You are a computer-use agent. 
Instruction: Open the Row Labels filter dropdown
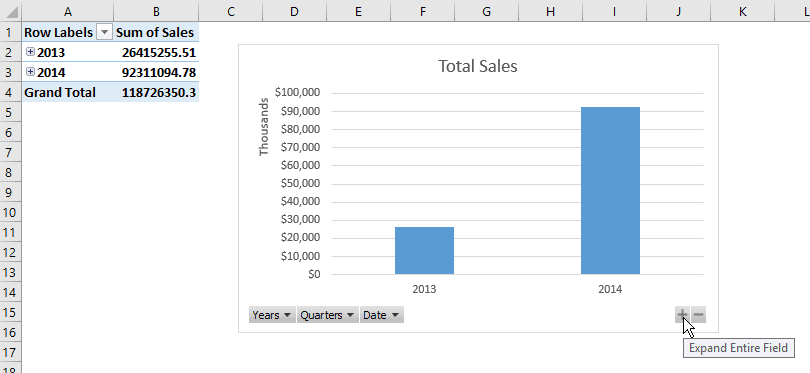(104, 33)
